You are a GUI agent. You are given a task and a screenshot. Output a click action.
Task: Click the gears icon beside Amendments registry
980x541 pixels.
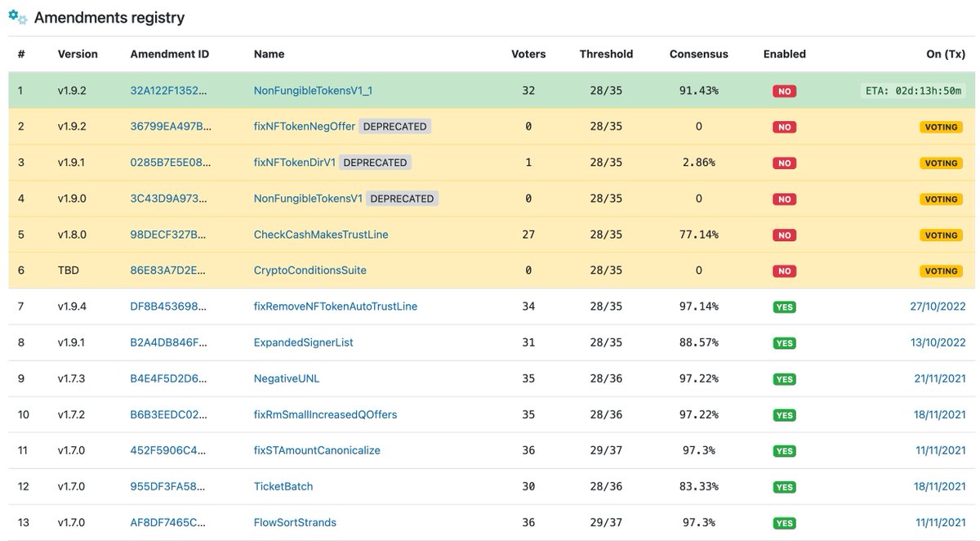18,17
